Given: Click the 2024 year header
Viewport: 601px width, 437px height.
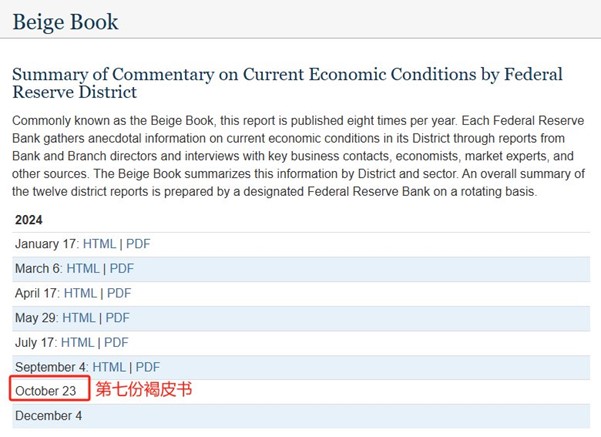Looking at the screenshot, I should coord(29,220).
